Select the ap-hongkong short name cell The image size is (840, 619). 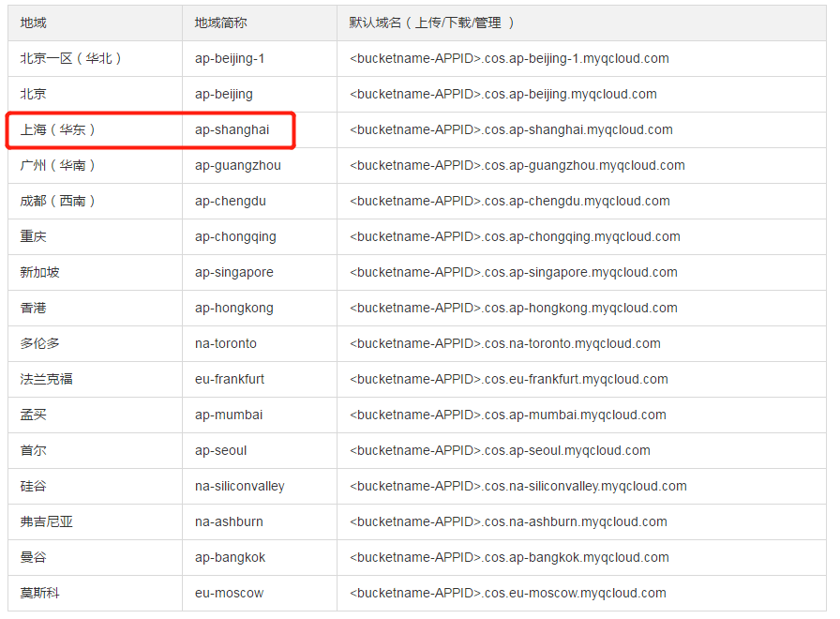tap(233, 308)
